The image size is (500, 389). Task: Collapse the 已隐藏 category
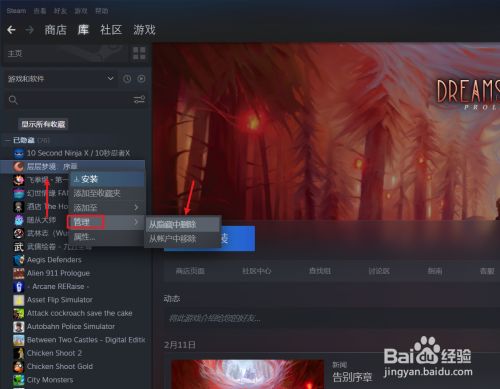(x=8, y=140)
